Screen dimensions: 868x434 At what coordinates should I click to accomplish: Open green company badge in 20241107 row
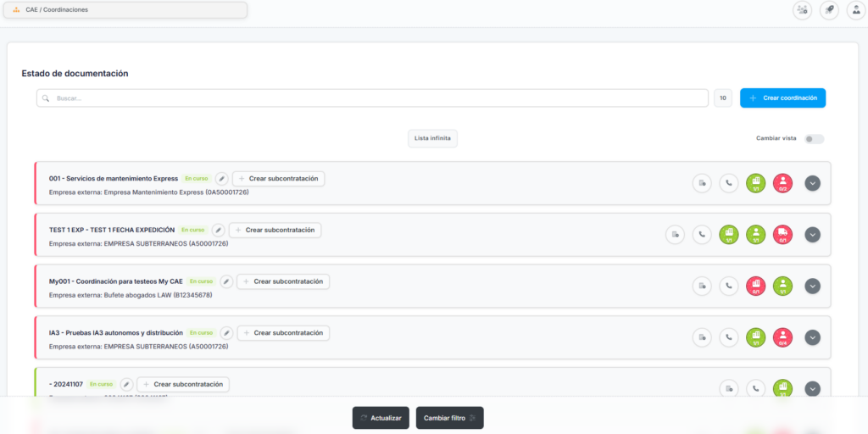point(782,388)
